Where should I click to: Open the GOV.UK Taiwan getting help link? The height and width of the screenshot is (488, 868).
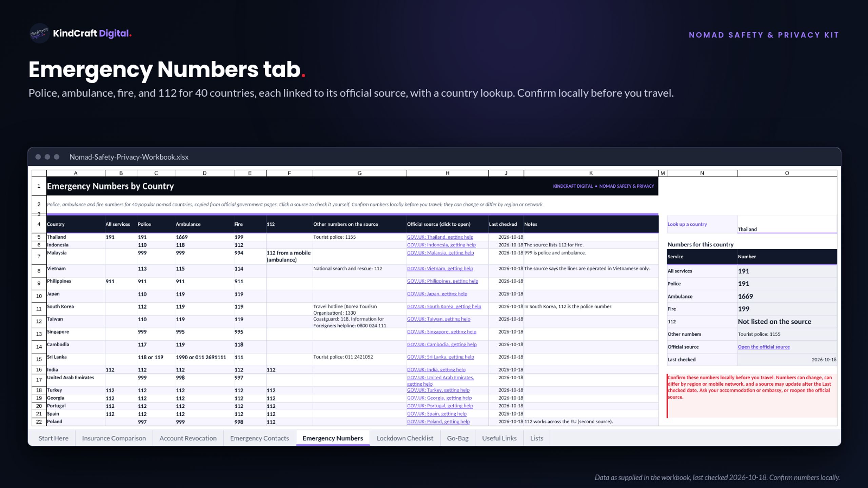point(438,319)
